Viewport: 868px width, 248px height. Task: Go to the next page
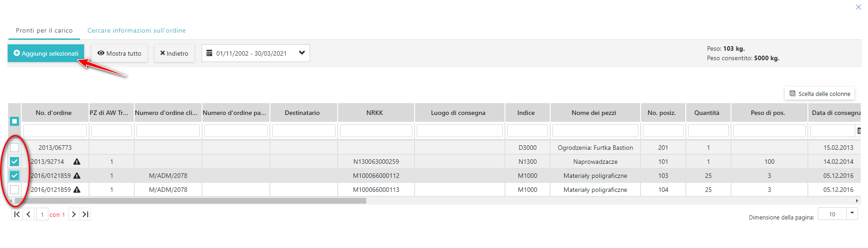[74, 215]
